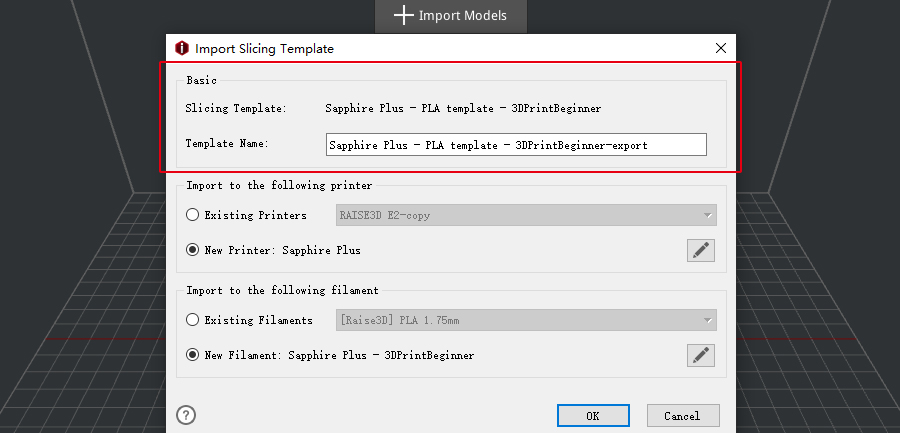Open the RAISE3D E2-copy printer dropdown

[526, 215]
